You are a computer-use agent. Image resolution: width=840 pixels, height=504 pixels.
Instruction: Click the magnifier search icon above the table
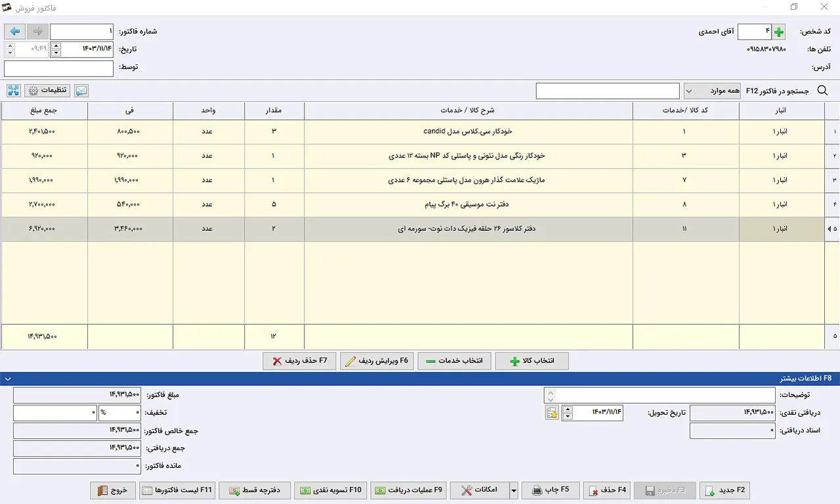(822, 91)
